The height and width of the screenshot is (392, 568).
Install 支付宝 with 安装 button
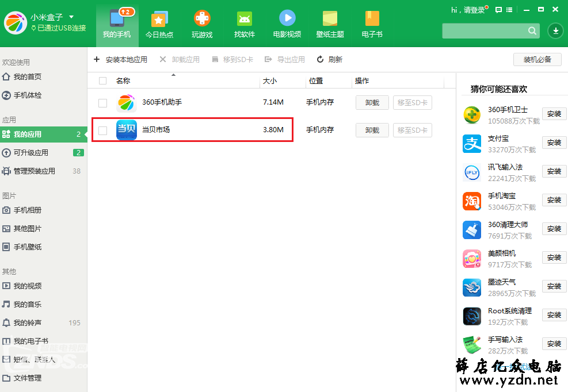554,143
